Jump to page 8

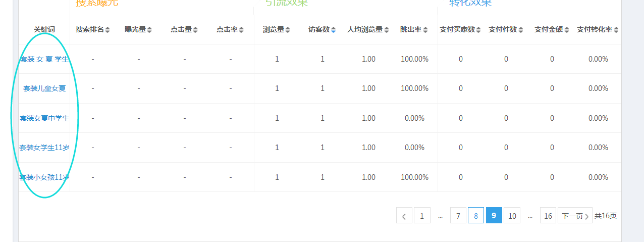tap(475, 216)
